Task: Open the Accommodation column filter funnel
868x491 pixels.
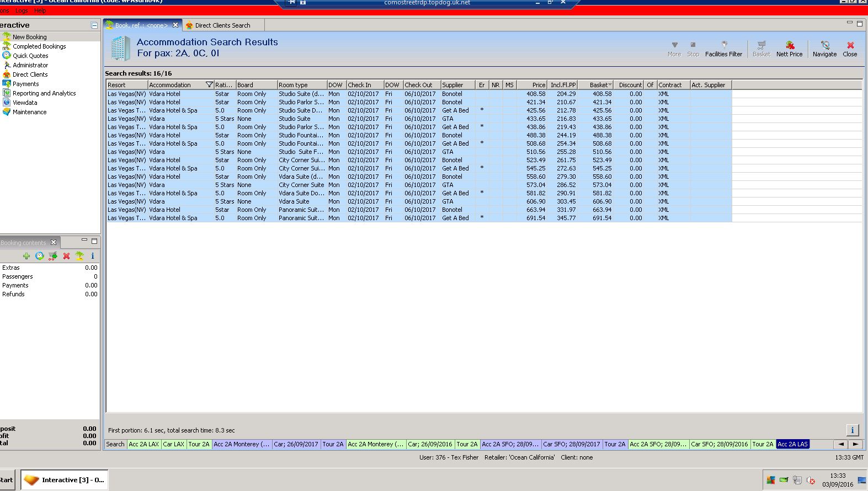Action: click(209, 85)
